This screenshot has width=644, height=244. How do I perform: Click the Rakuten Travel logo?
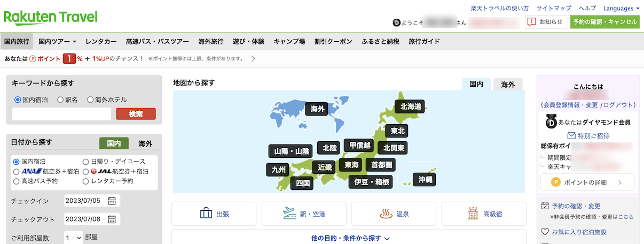(x=51, y=17)
